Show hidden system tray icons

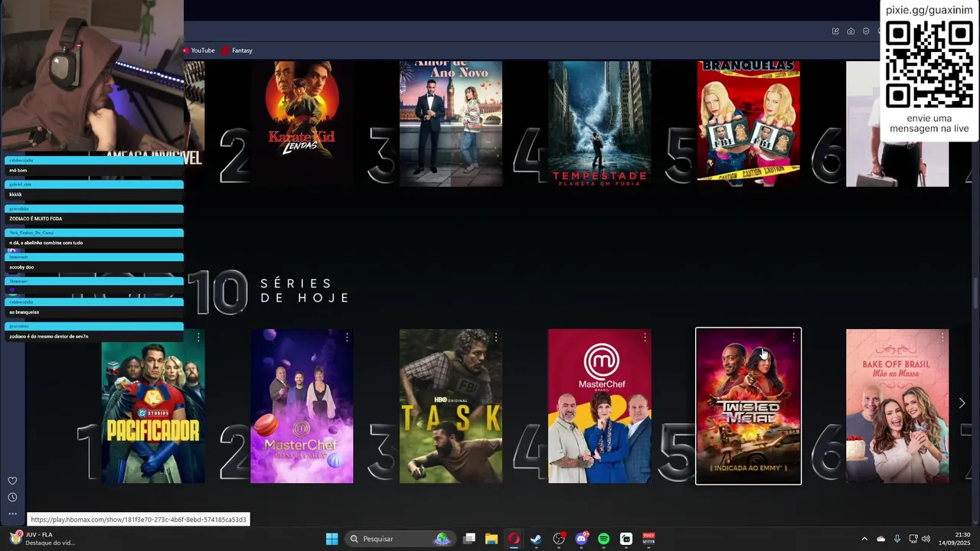[864, 539]
